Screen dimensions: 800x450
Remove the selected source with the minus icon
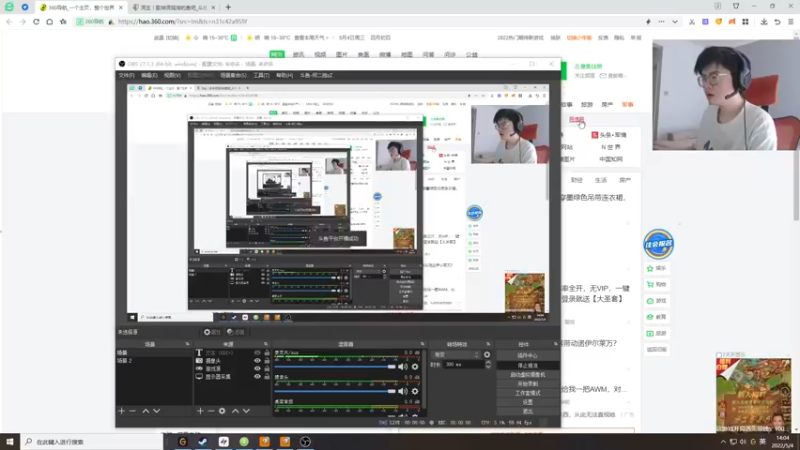click(x=211, y=411)
